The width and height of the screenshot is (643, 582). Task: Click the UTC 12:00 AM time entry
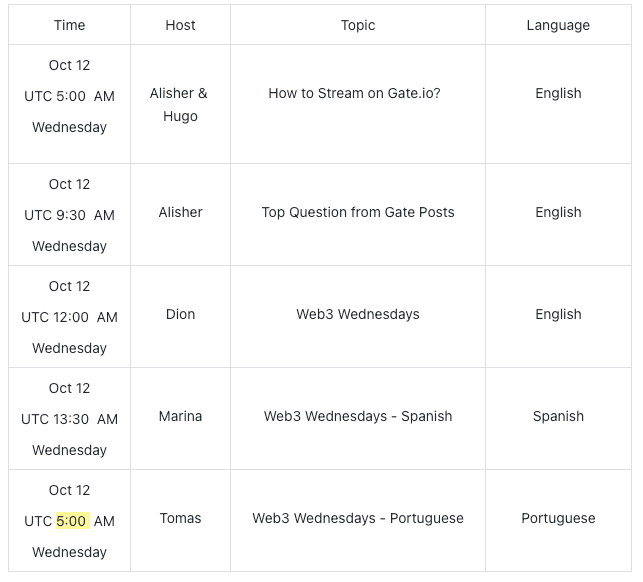tap(69, 317)
